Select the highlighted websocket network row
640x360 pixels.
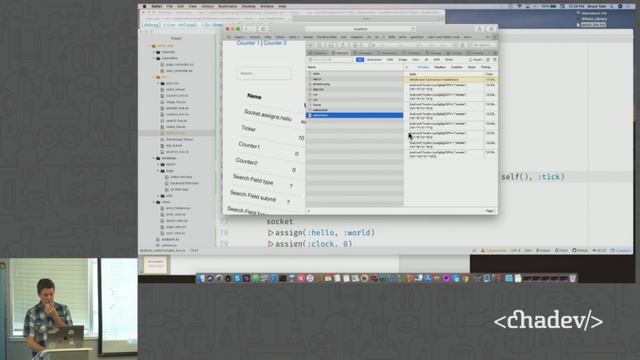point(355,116)
